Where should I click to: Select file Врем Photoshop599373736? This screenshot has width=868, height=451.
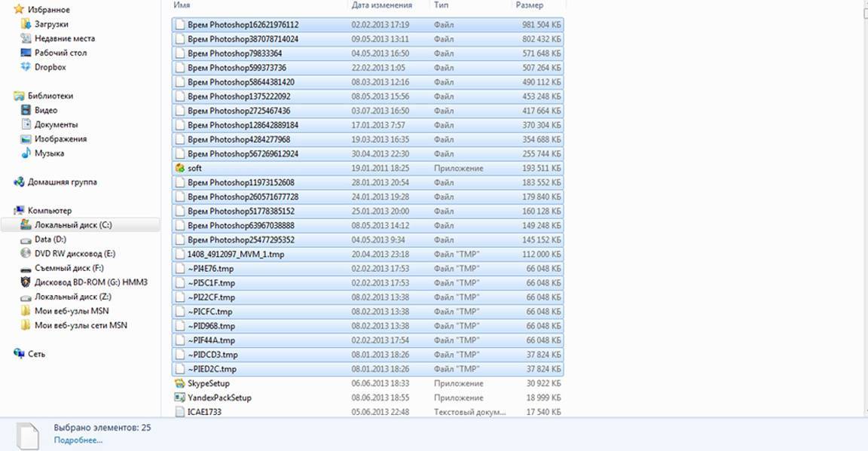(x=368, y=68)
